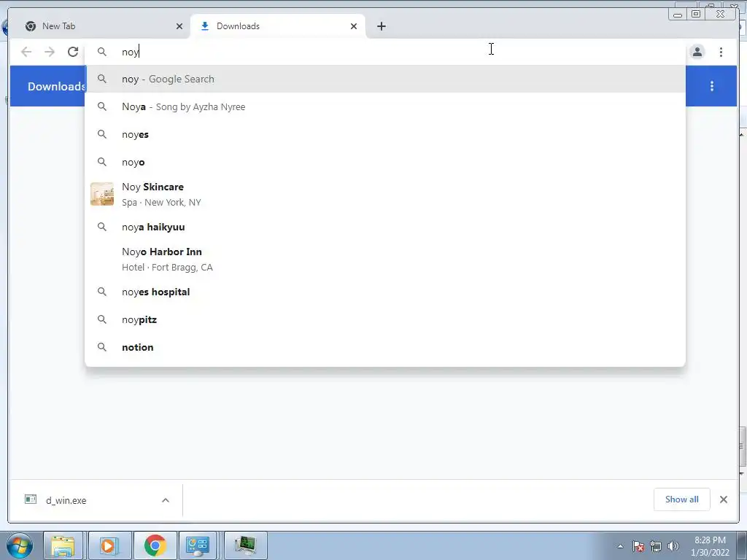747x560 pixels.
Task: Reload the current page
Action: [x=73, y=52]
